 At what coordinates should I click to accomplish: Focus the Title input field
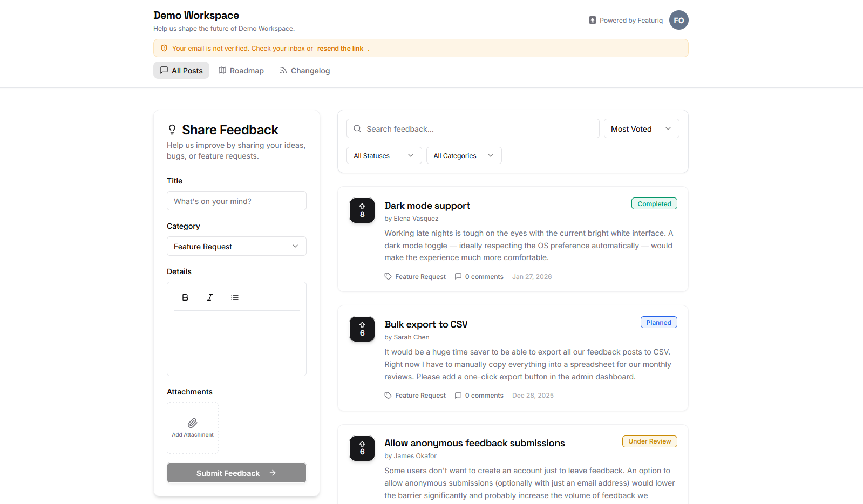[236, 201]
